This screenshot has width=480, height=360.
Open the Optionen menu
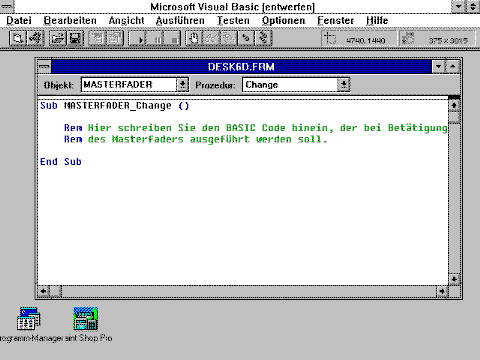(284, 21)
